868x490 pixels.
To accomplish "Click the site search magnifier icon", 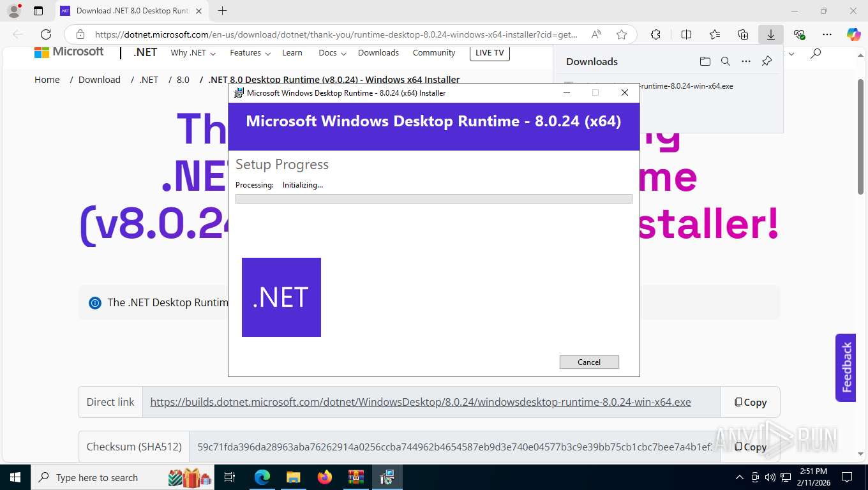I will click(816, 54).
